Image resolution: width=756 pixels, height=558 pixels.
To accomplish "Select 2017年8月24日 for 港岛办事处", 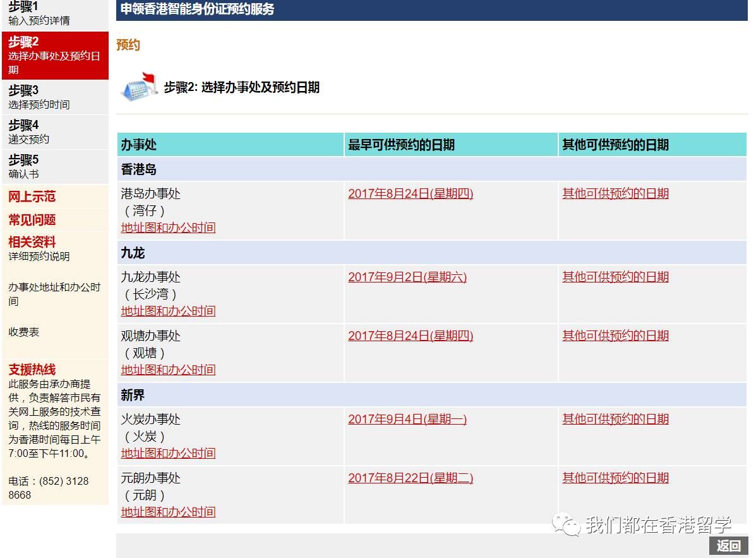I will (411, 193).
